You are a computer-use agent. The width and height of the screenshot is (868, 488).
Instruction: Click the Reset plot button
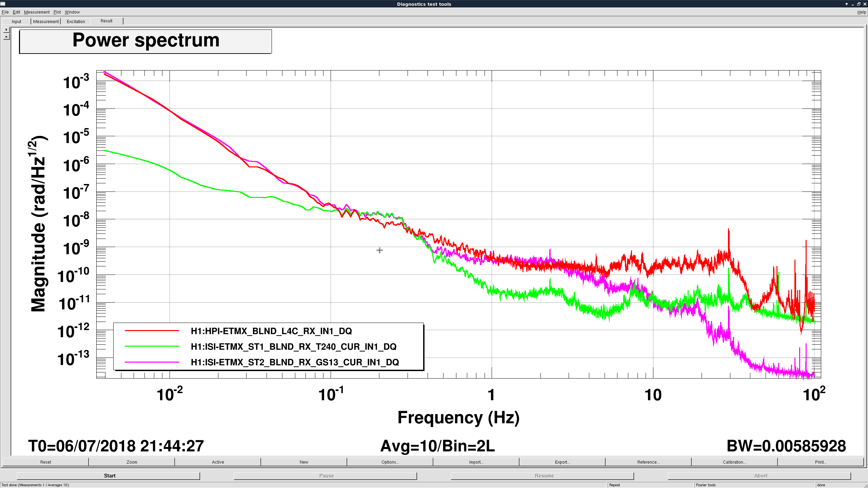45,462
